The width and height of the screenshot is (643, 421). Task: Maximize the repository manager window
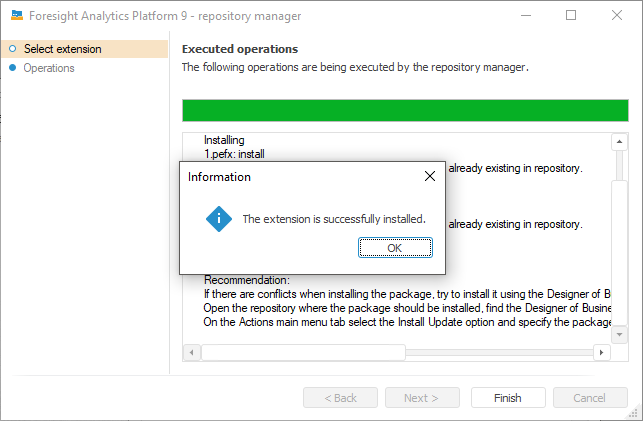571,15
